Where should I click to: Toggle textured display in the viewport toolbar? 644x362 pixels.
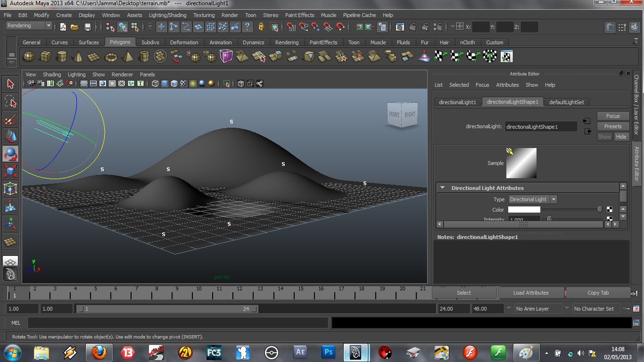tap(183, 83)
